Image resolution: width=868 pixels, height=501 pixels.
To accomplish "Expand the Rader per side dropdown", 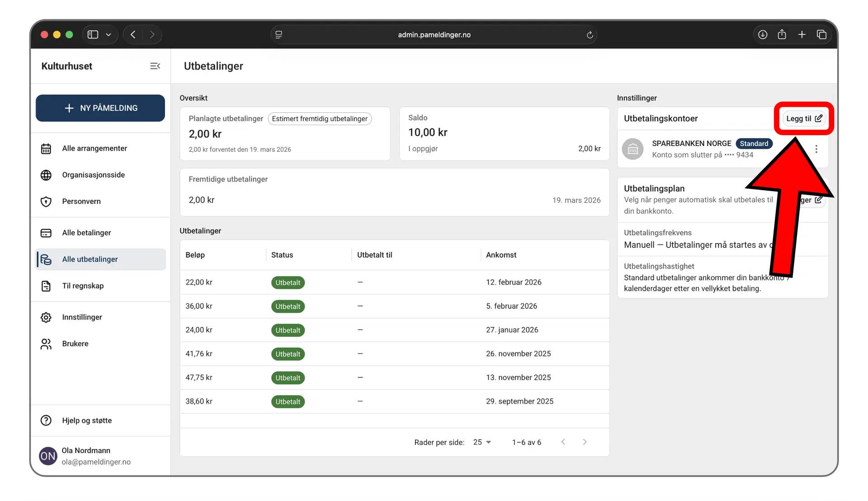I will tap(482, 442).
